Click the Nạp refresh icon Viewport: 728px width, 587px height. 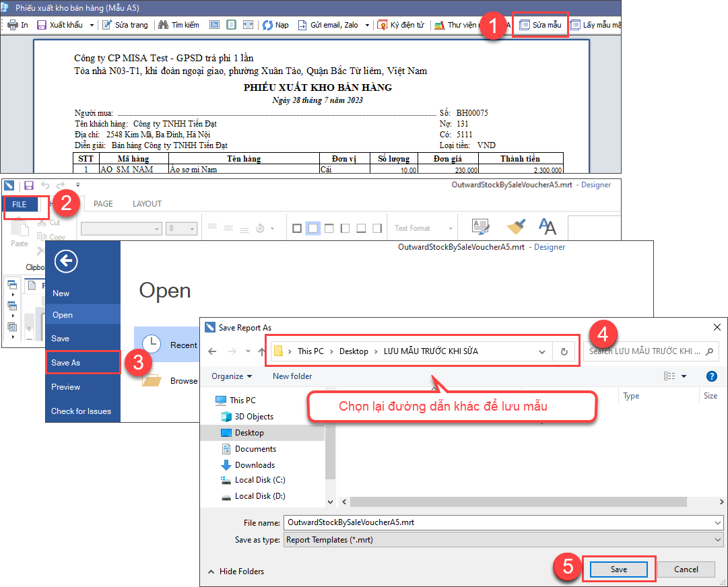pyautogui.click(x=267, y=25)
